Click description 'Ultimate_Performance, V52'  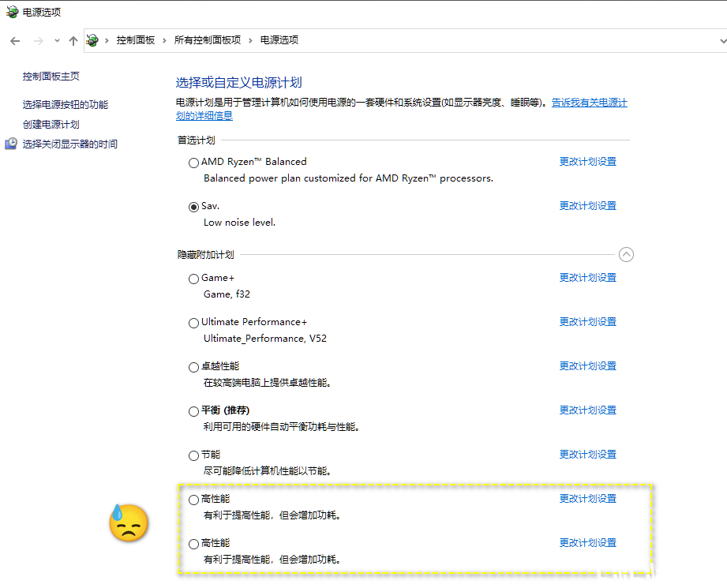(265, 339)
